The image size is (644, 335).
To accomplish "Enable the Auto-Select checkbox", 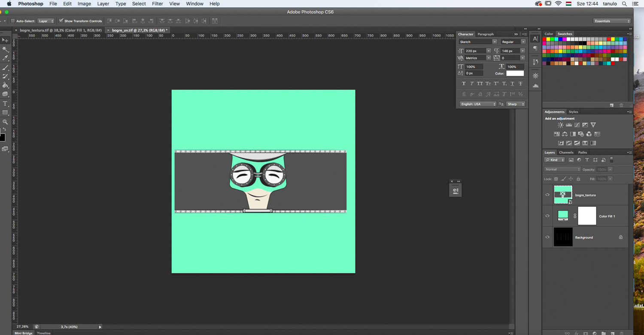I will 13,21.
